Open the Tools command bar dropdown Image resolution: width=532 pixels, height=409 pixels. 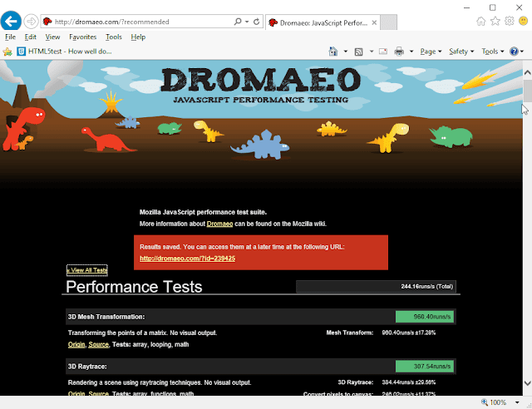[x=493, y=52]
